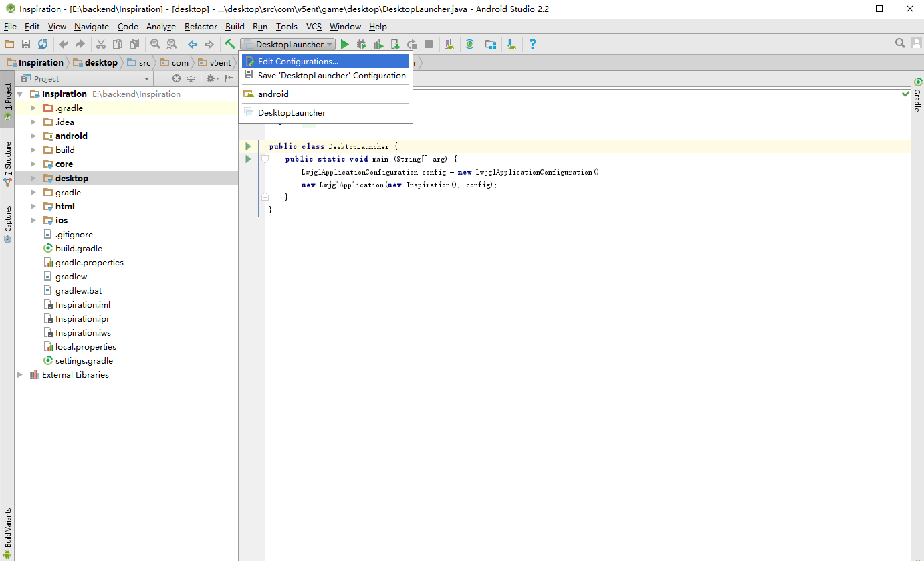Image resolution: width=924 pixels, height=561 pixels.
Task: Click the Stop square icon
Action: (429, 44)
